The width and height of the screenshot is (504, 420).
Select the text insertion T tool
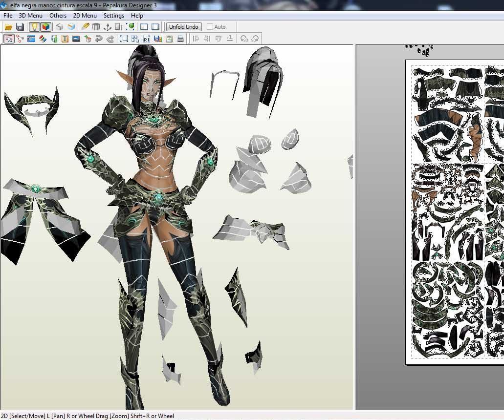65,39
